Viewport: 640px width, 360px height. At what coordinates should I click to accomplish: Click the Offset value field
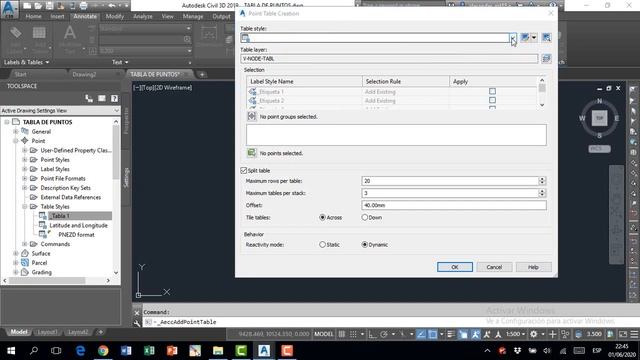point(454,205)
